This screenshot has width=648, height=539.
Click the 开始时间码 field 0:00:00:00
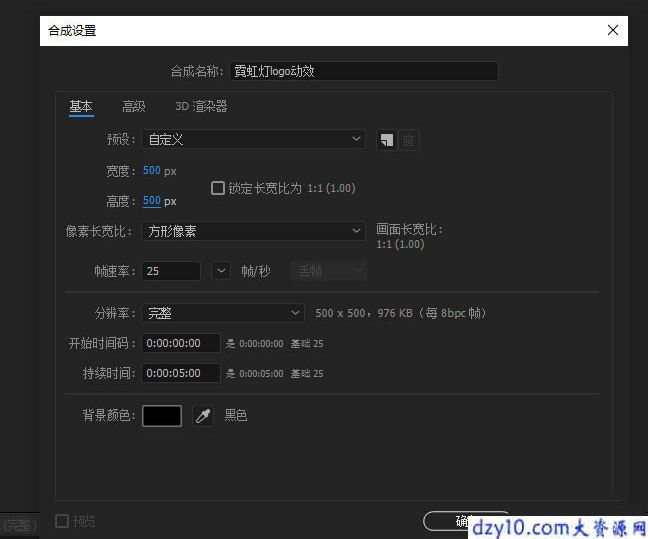[x=181, y=343]
